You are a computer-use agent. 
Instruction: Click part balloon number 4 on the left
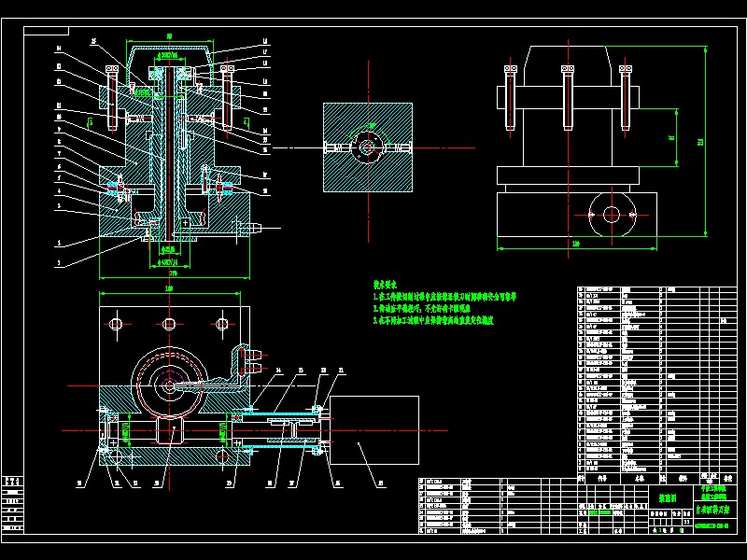pos(59,191)
